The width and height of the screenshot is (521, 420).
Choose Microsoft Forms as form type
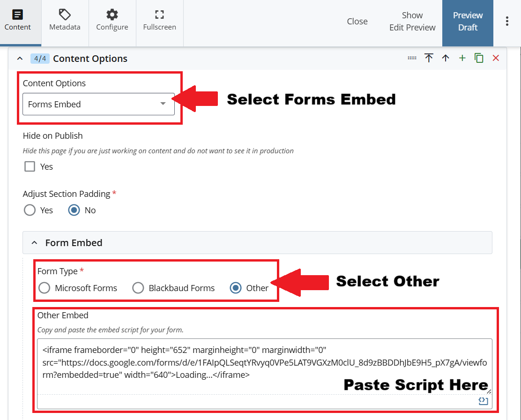click(x=45, y=288)
